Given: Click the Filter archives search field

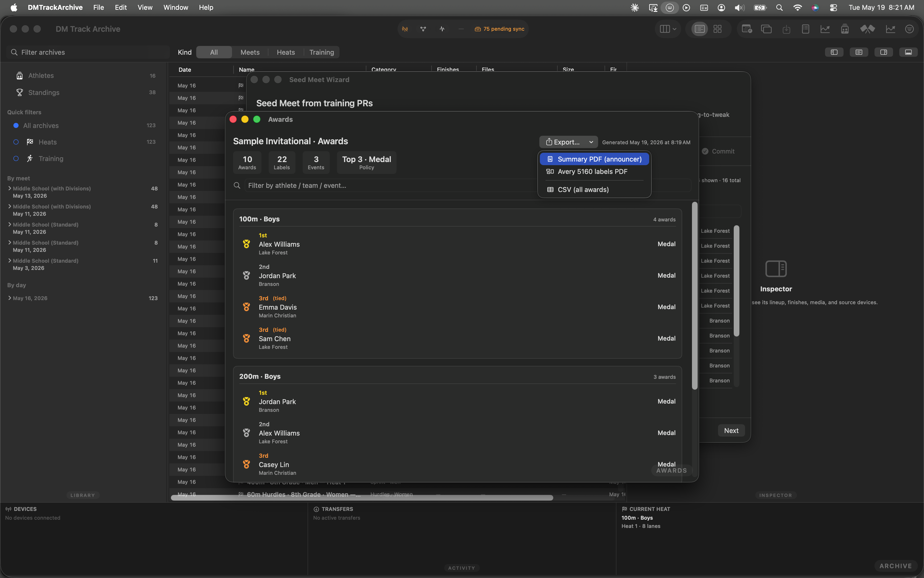Looking at the screenshot, I should coord(88,52).
